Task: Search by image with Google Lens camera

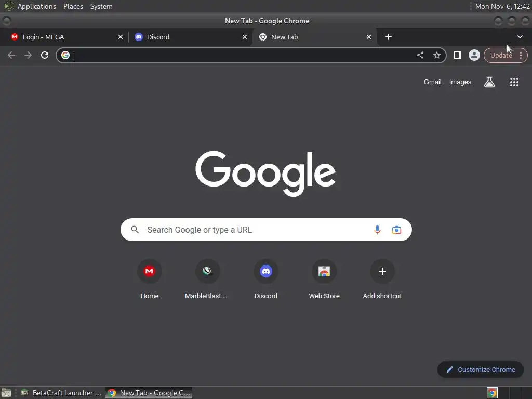Action: 396,230
